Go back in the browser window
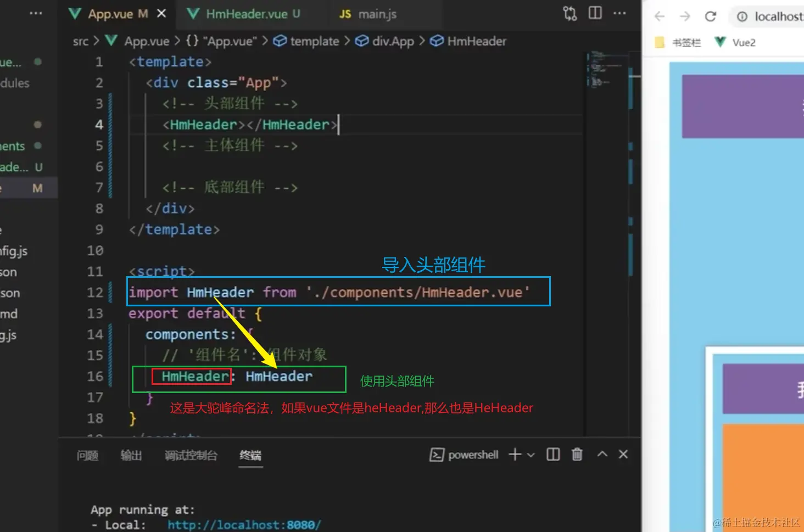 click(x=660, y=16)
